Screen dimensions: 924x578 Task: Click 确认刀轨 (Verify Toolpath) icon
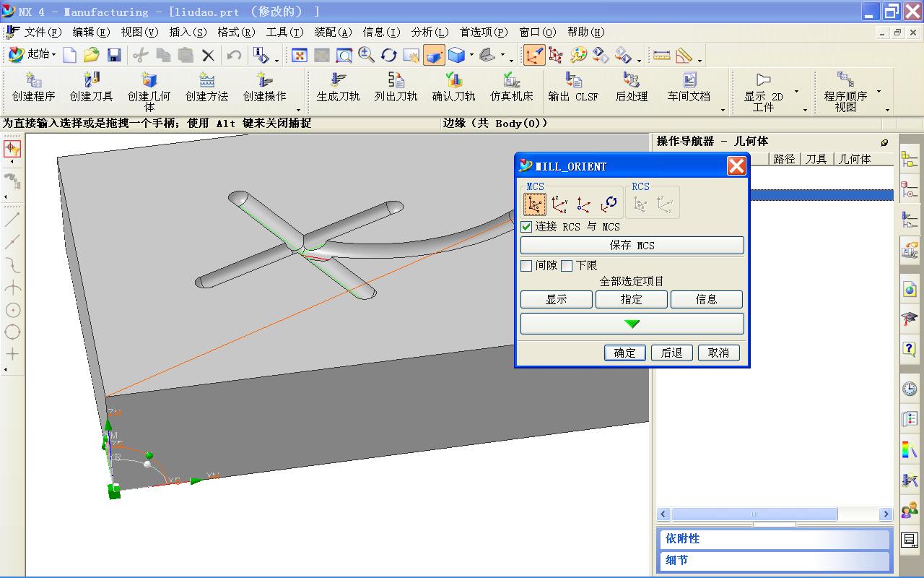point(453,87)
